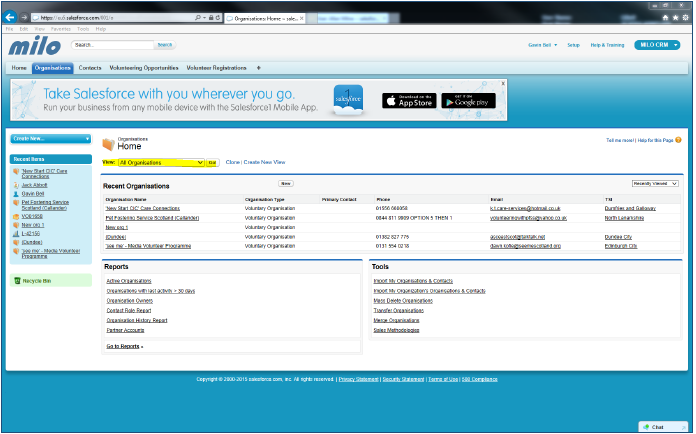Click the Privacy Statement footer link
Viewport: 696px width, 434px height.
point(359,379)
